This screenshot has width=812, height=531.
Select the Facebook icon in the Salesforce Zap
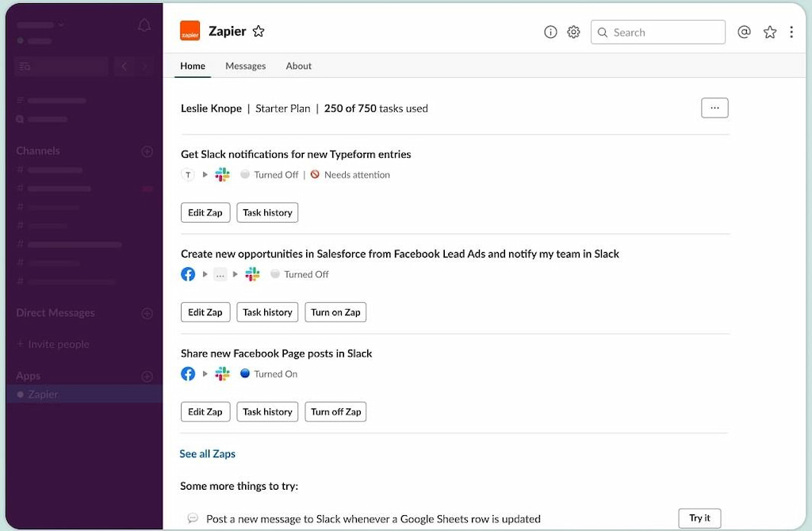click(188, 274)
